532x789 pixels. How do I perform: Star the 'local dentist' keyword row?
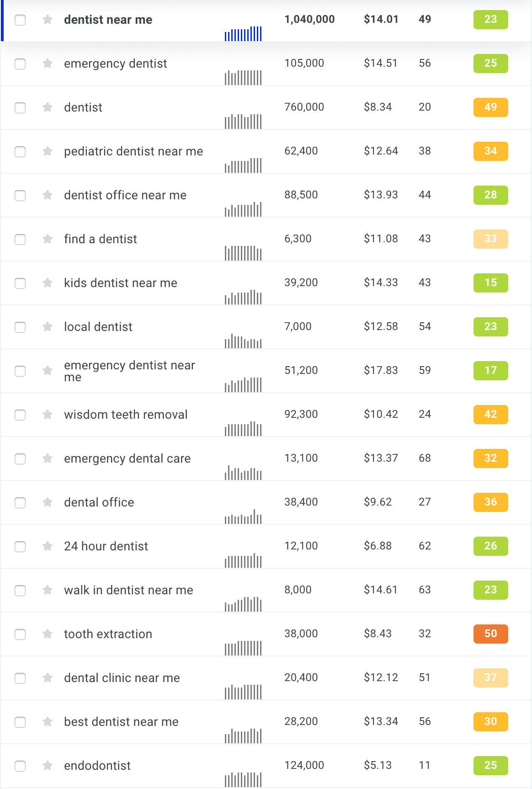click(48, 327)
